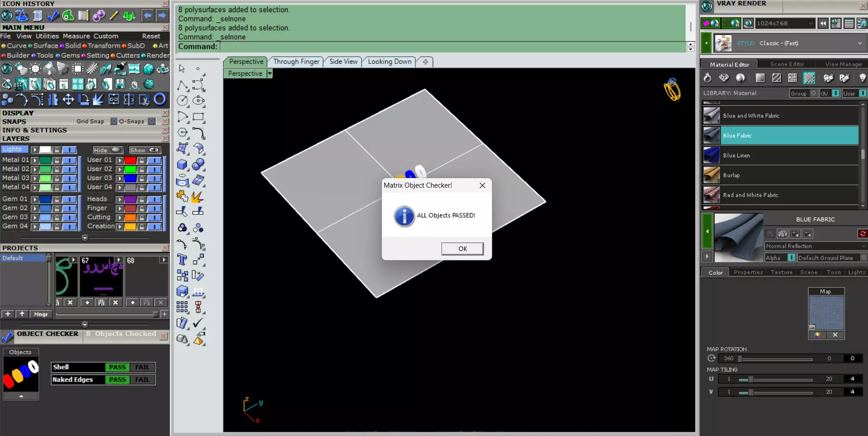Adjust the Map Rotation slider
The height and width of the screenshot is (436, 868).
click(776, 359)
